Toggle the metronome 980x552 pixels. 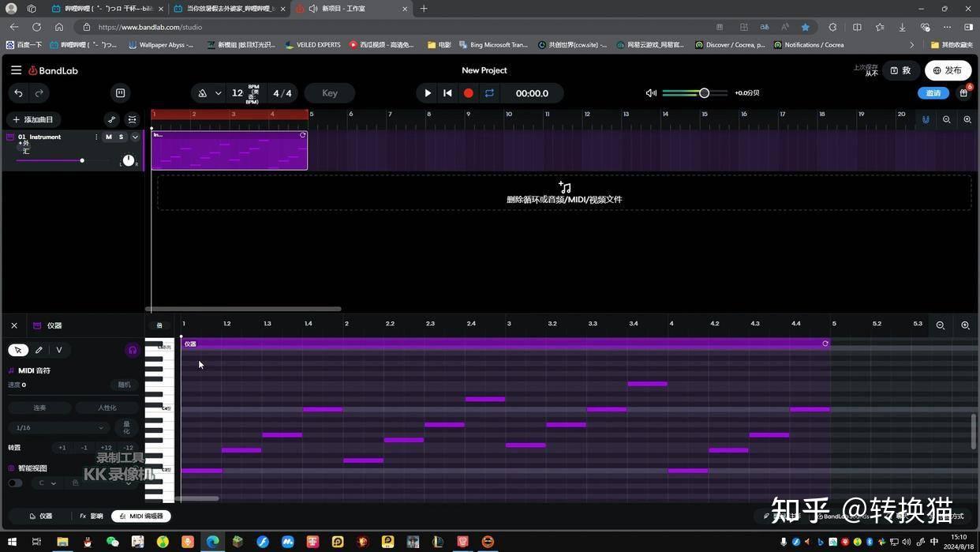coord(203,93)
